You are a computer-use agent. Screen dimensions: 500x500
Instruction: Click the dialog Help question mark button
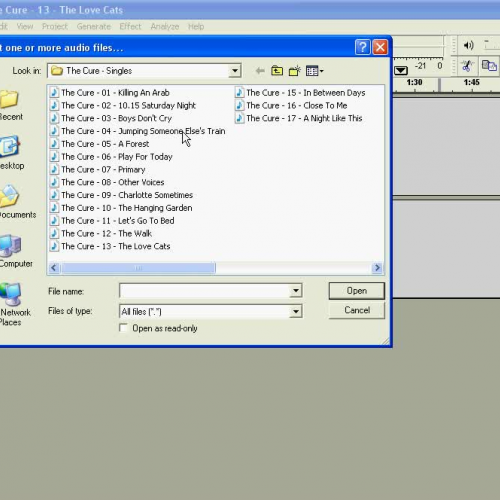tap(362, 47)
